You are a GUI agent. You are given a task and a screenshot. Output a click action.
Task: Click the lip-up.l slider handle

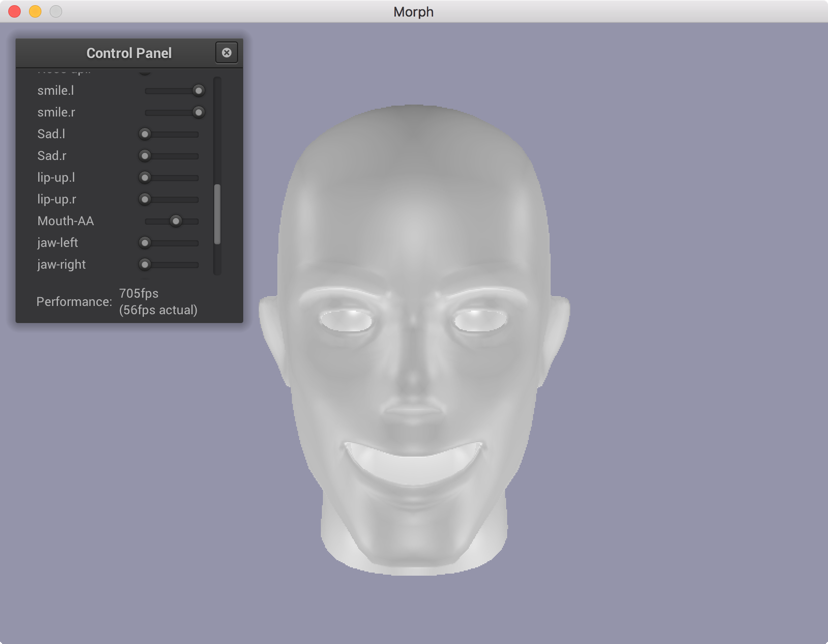145,178
